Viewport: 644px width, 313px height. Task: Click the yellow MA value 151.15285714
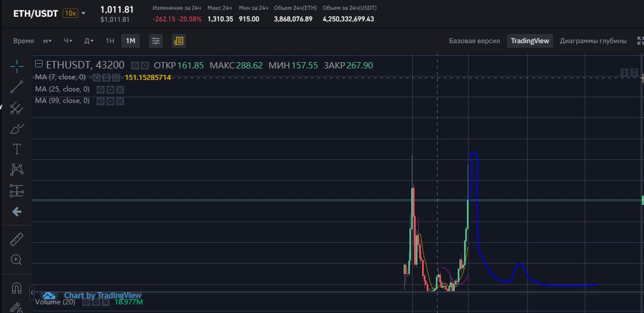click(x=148, y=77)
